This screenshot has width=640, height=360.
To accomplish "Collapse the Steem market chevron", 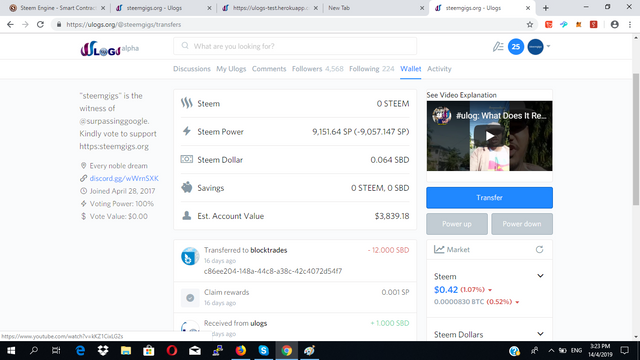I will click(540, 276).
